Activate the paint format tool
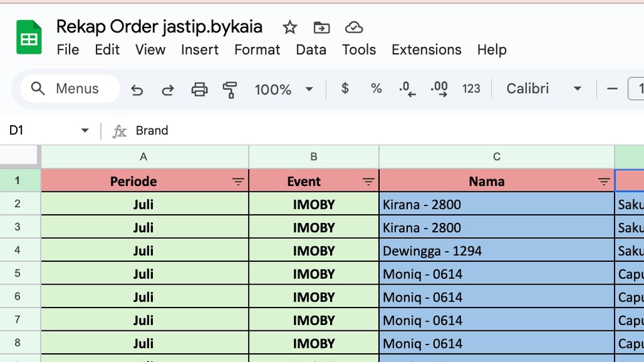Screen dimensions: 644x362 pyautogui.click(x=230, y=89)
